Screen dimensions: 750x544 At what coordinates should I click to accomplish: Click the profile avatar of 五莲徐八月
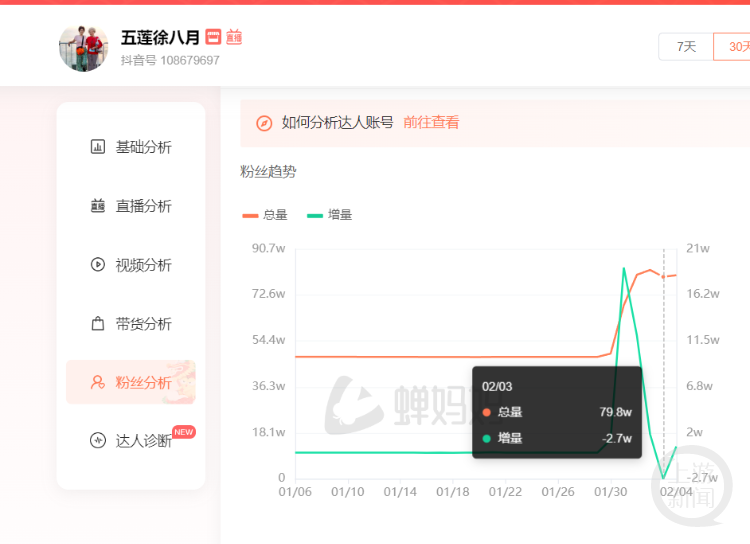coord(84,47)
